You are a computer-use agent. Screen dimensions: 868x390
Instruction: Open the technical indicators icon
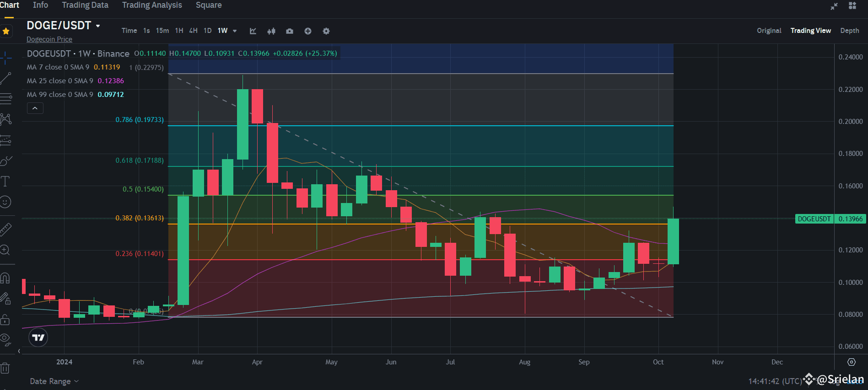(253, 31)
